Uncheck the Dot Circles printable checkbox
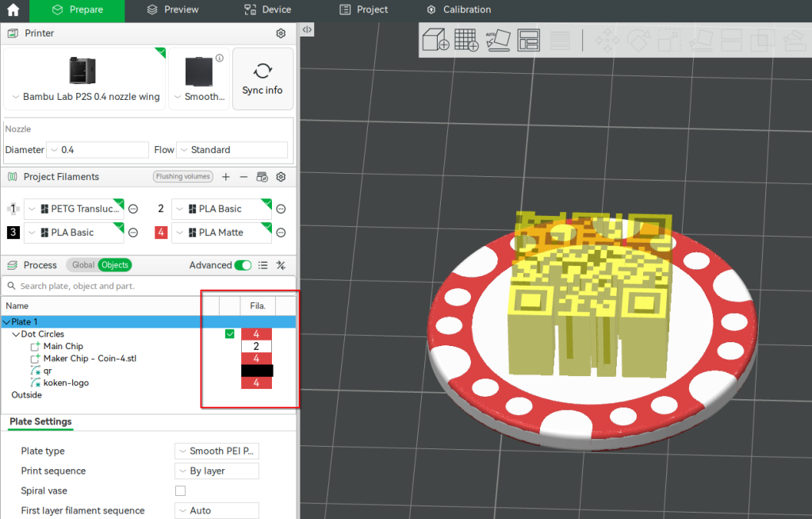 230,334
